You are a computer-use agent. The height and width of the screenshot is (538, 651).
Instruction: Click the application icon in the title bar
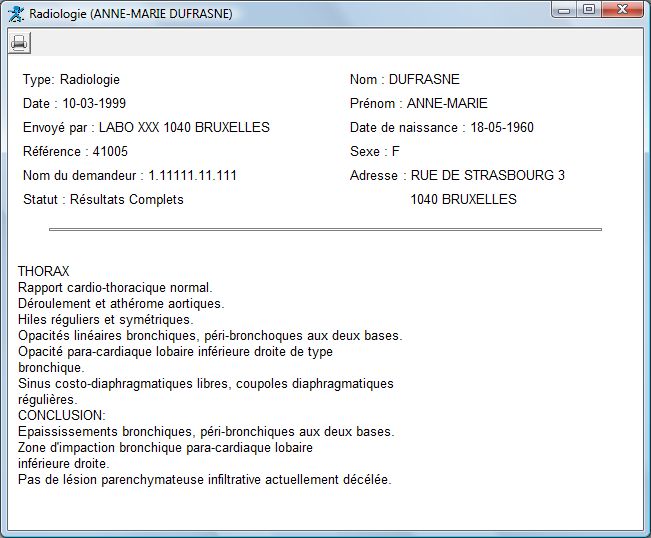coord(16,14)
